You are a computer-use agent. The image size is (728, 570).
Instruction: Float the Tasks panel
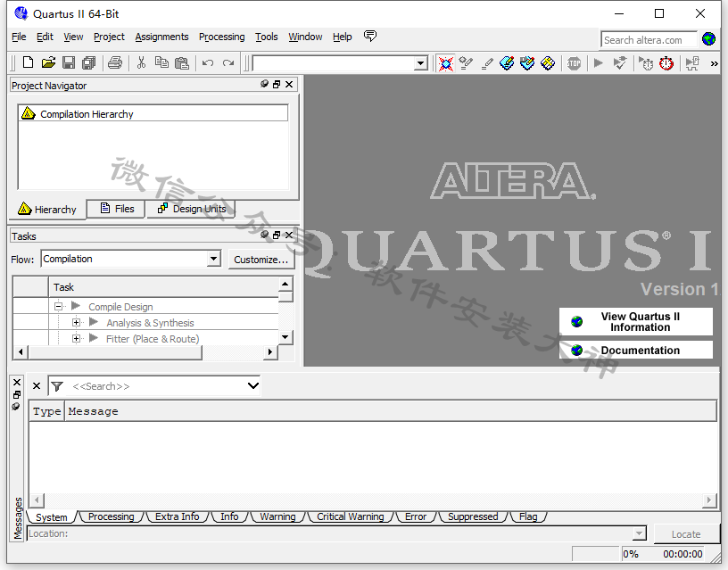277,235
